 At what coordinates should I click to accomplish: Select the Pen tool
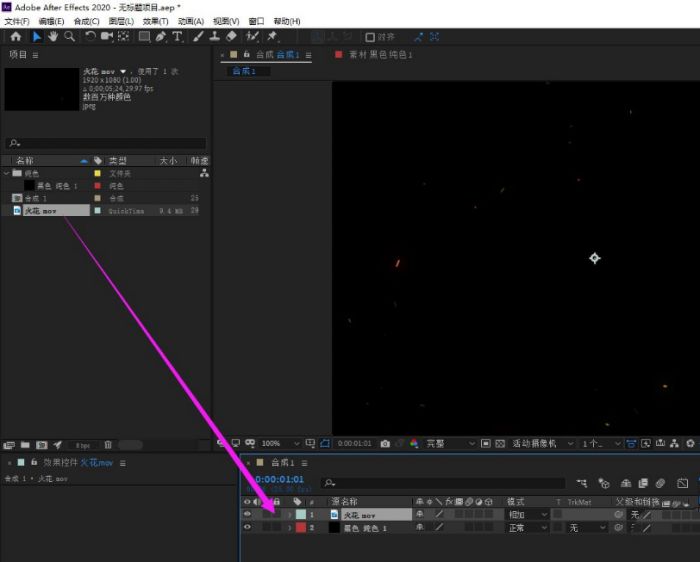(161, 36)
